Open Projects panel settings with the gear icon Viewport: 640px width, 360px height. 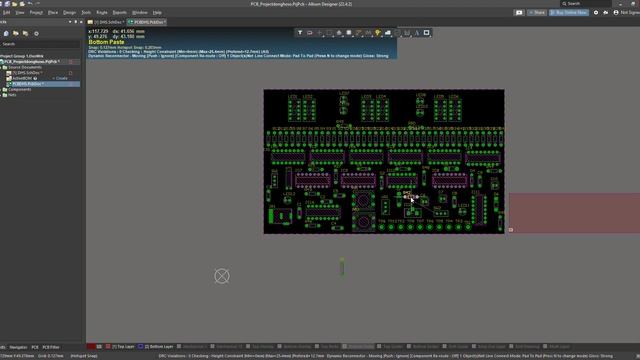36,33
